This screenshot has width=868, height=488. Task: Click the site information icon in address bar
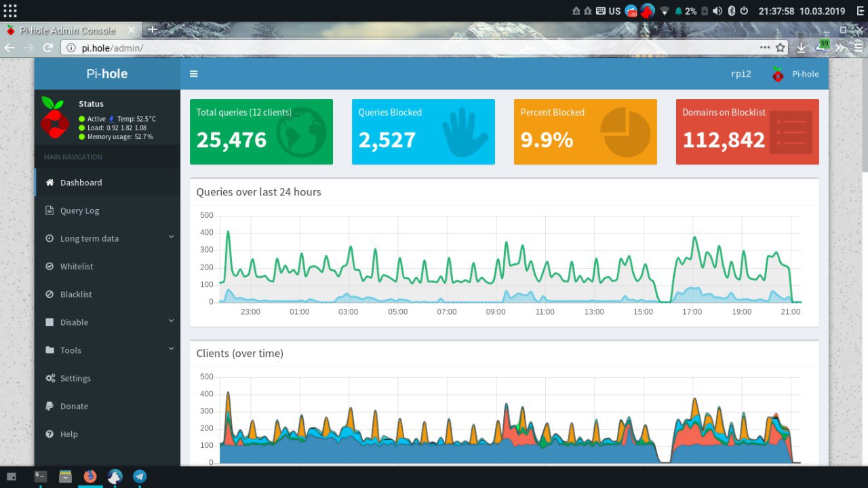pyautogui.click(x=71, y=48)
